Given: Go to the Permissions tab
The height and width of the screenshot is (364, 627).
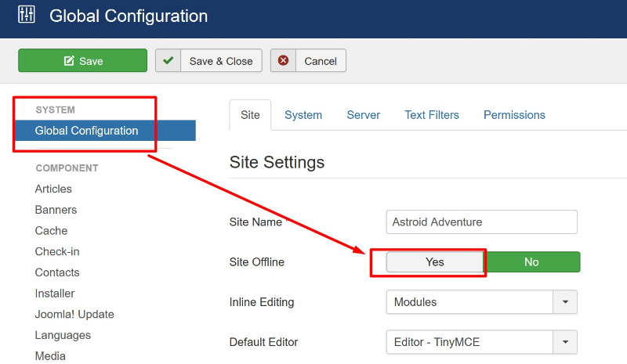Looking at the screenshot, I should click(x=514, y=115).
